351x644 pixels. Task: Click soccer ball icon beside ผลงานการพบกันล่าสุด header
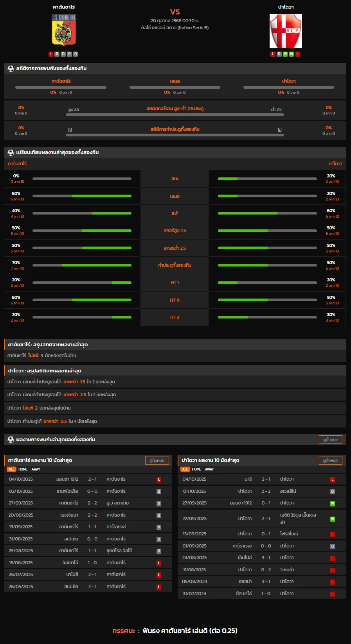point(11,440)
